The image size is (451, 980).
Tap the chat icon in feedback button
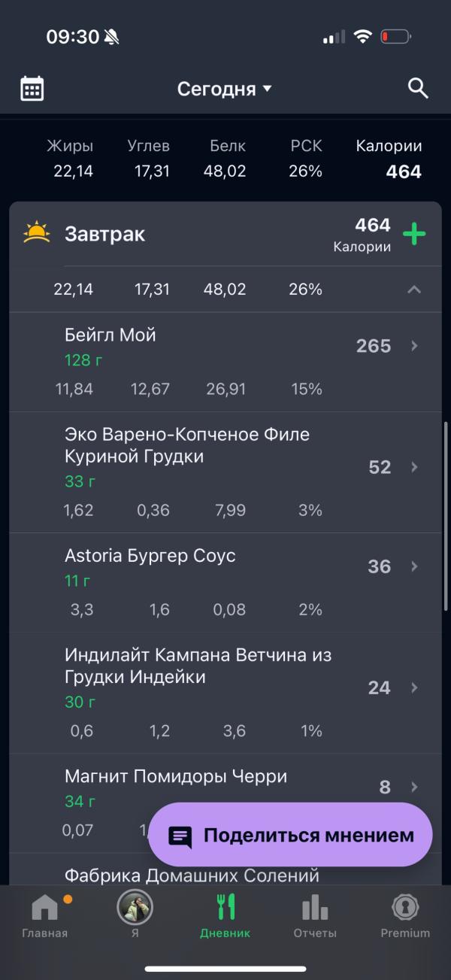coord(180,837)
